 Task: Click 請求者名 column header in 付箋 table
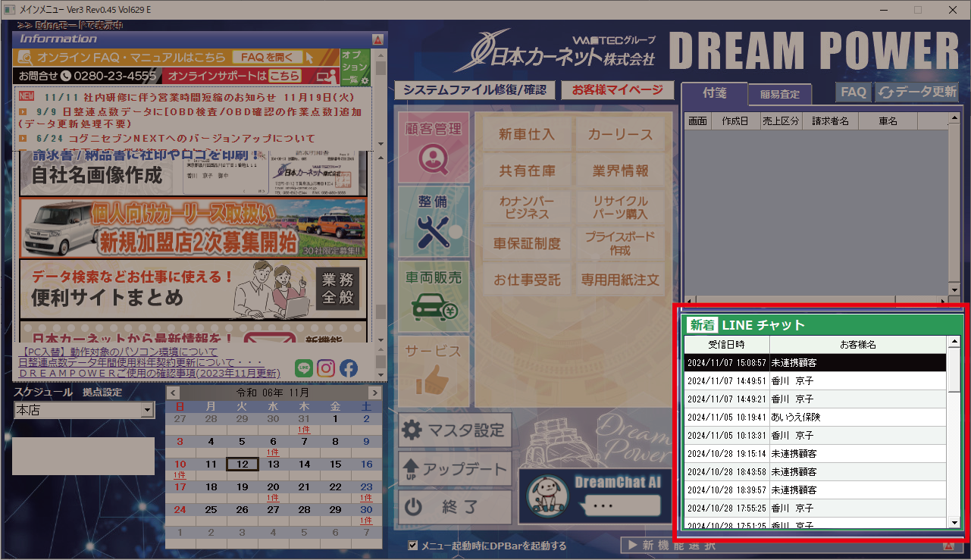click(831, 121)
